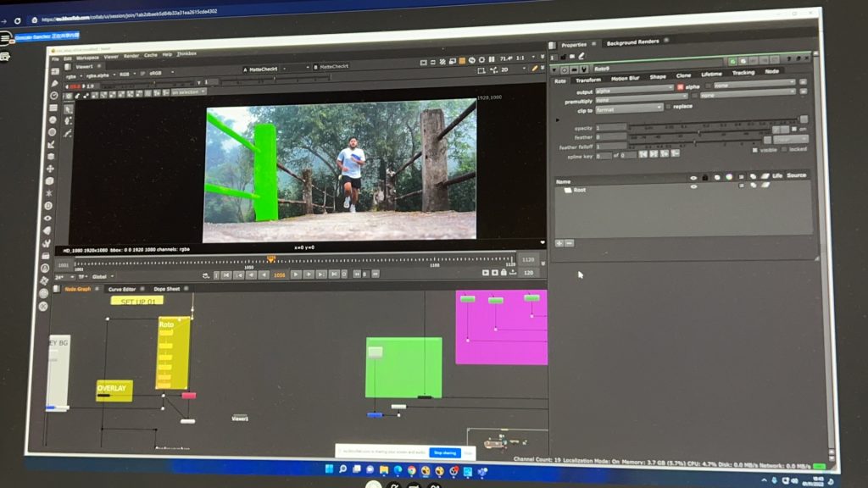
Task: Click the play backward button in timeline
Action: click(264, 274)
